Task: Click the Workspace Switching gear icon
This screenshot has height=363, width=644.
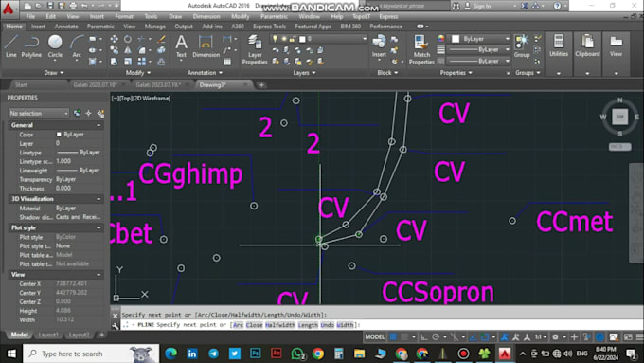Action: [555, 337]
